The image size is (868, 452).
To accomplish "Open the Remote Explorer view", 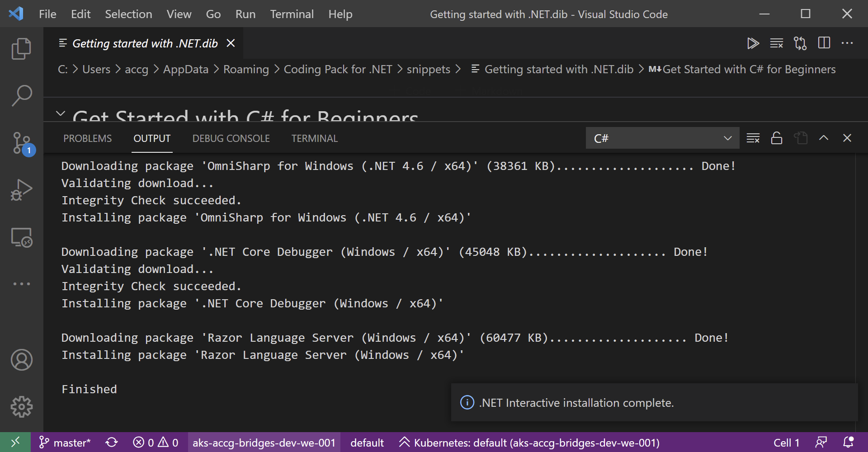I will [x=21, y=237].
